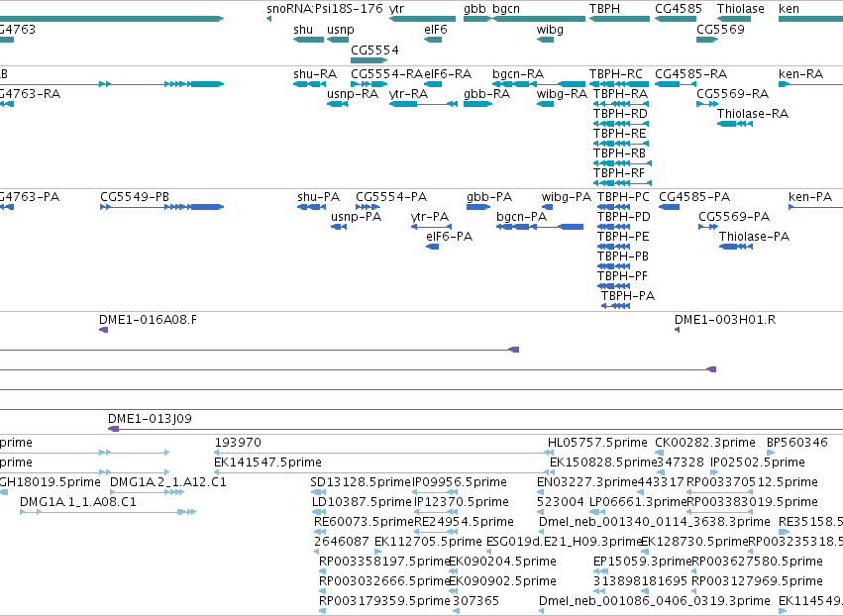Click the TBPH-RF transcript label
The height and width of the screenshot is (616, 843).
click(x=619, y=173)
